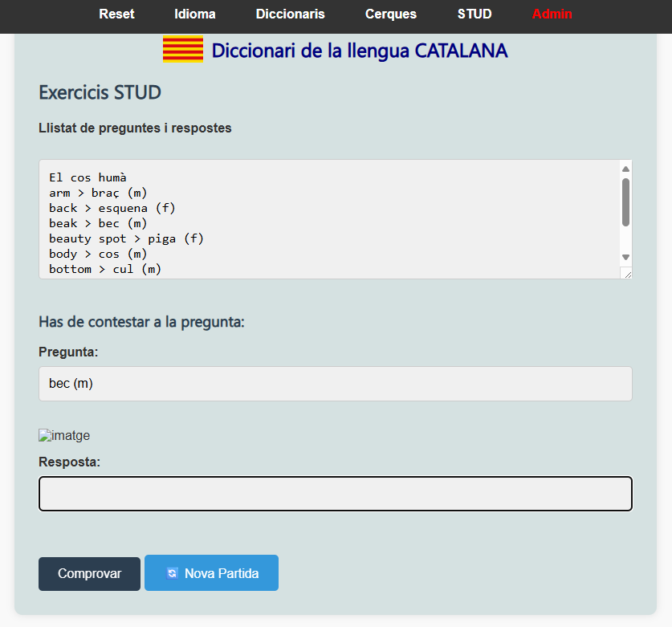Click the Pregunta field showing bec (m)

tap(336, 384)
